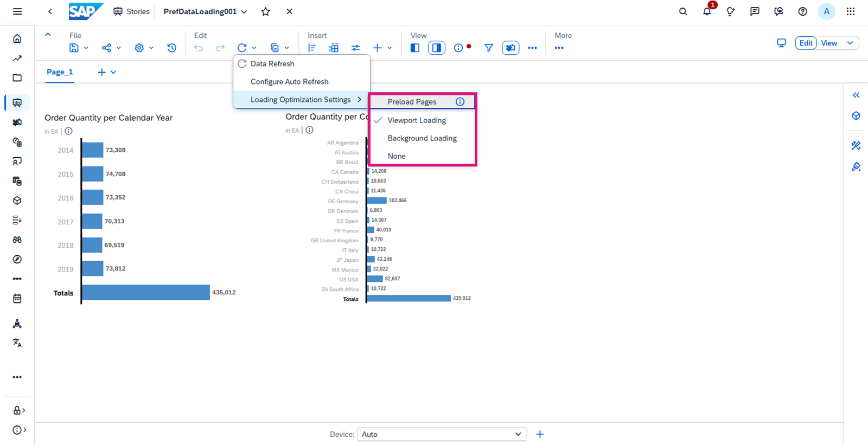Open the discussions chat icon
868x445 pixels.
coord(755,11)
